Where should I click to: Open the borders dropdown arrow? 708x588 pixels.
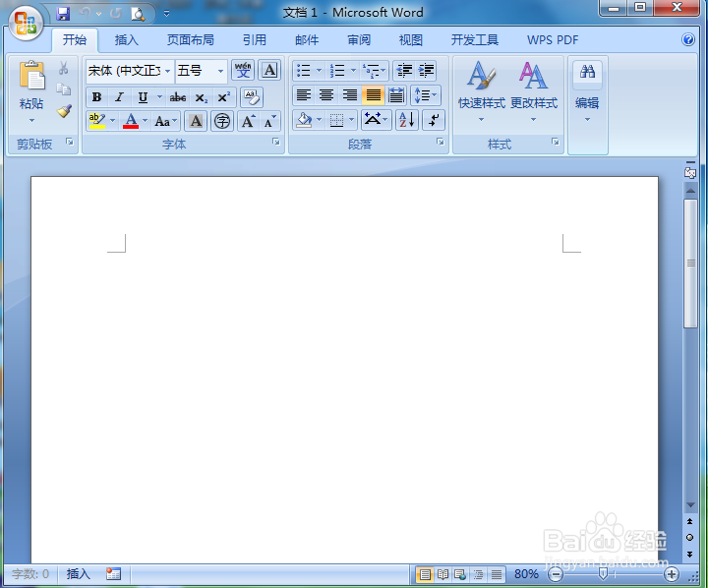351,120
